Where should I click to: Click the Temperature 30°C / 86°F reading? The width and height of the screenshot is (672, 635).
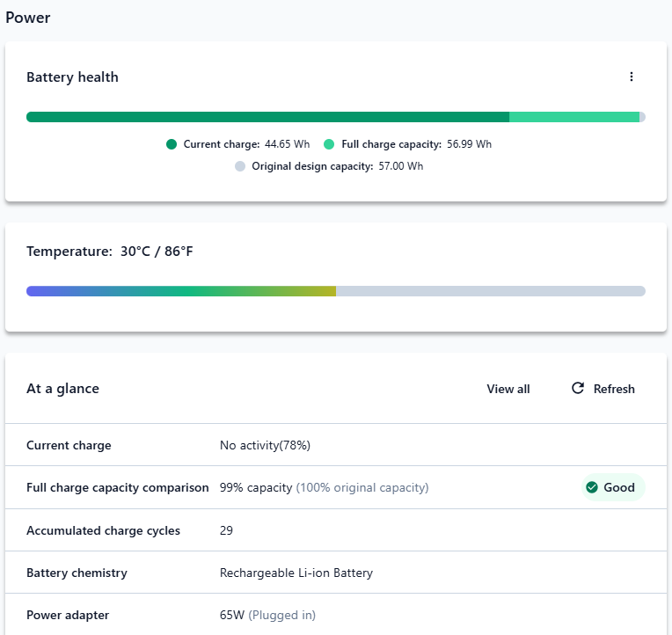click(110, 251)
